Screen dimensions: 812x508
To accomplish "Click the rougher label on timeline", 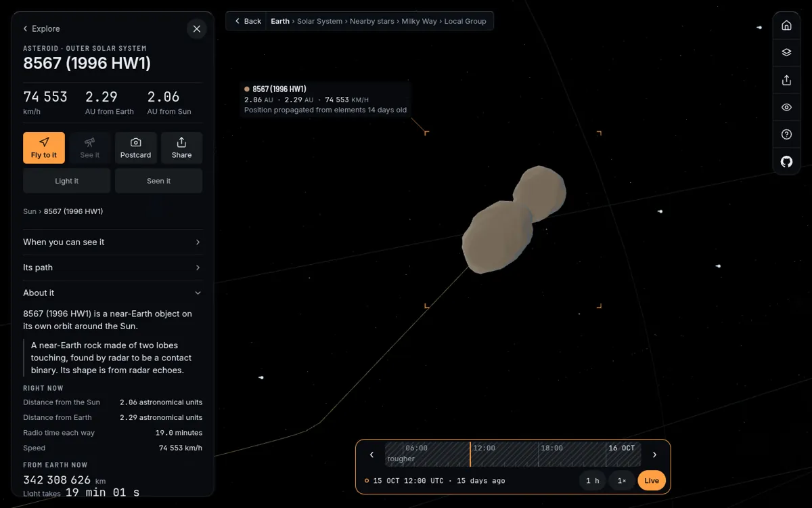I will point(401,459).
